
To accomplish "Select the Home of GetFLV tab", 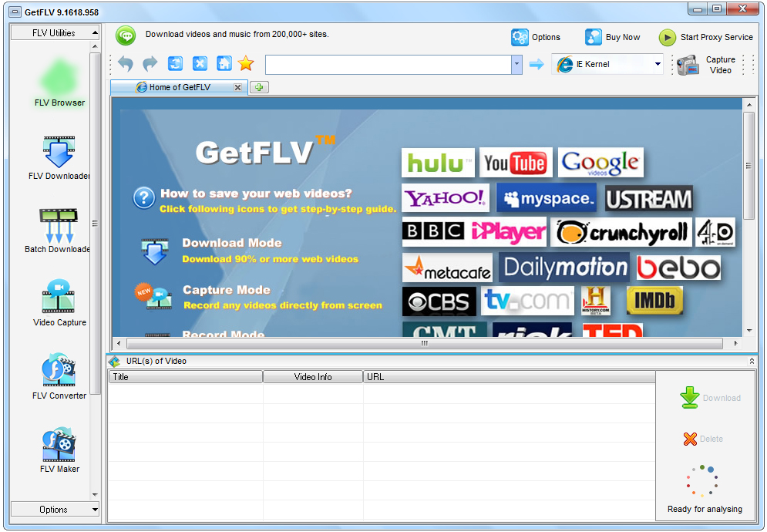I will coord(180,87).
